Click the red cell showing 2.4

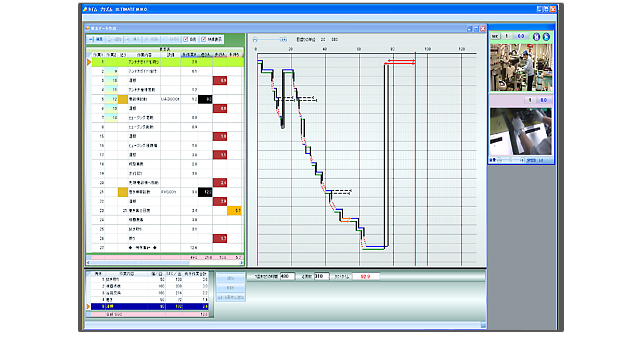tap(220, 183)
